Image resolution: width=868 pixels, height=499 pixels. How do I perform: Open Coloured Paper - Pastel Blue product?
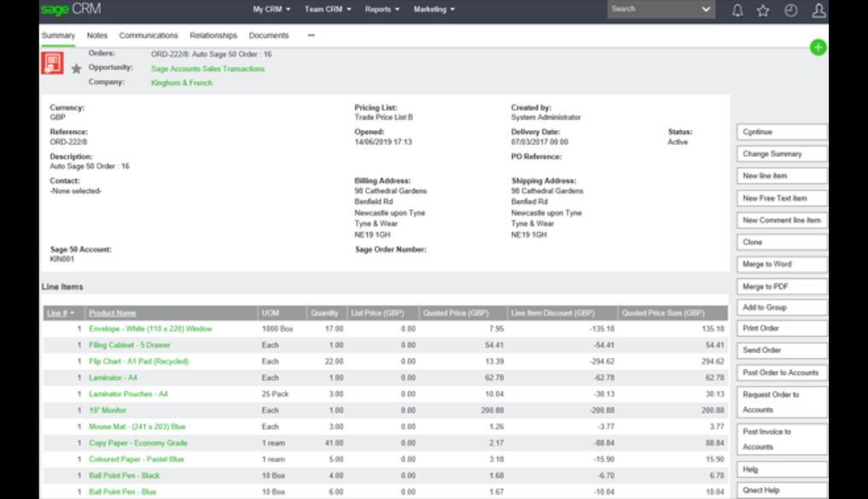tap(137, 459)
